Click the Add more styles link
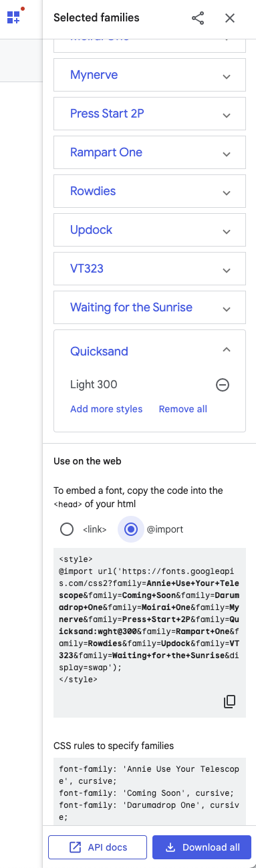 pos(106,409)
